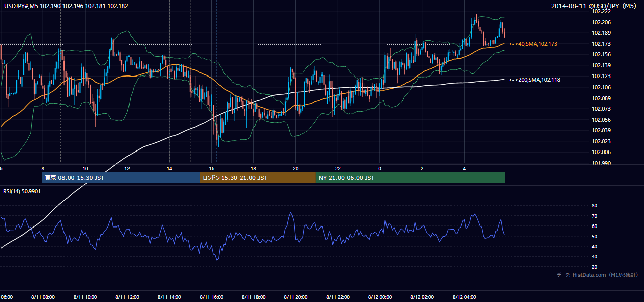The width and height of the screenshot is (644, 302).
Task: Click the 8/11 18:00 date axis label
Action: coord(253,297)
